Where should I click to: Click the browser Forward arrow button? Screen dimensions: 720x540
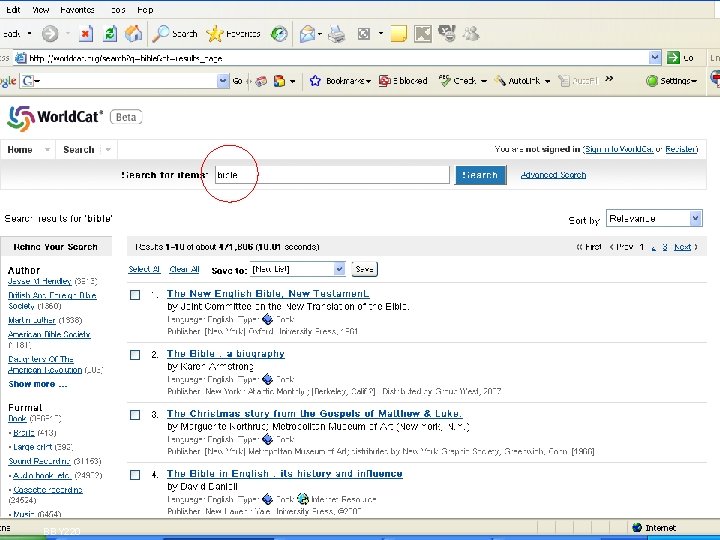[x=50, y=34]
